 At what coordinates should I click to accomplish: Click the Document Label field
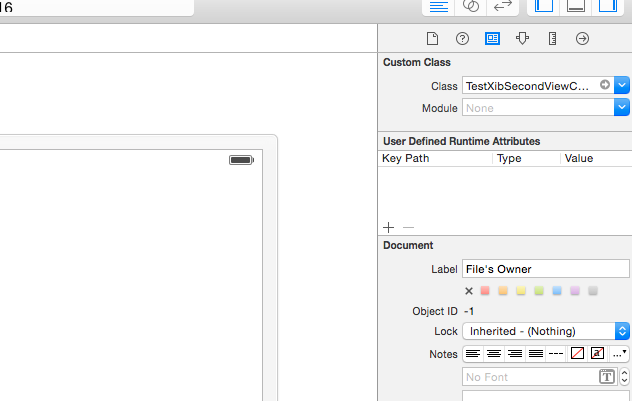pyautogui.click(x=545, y=269)
